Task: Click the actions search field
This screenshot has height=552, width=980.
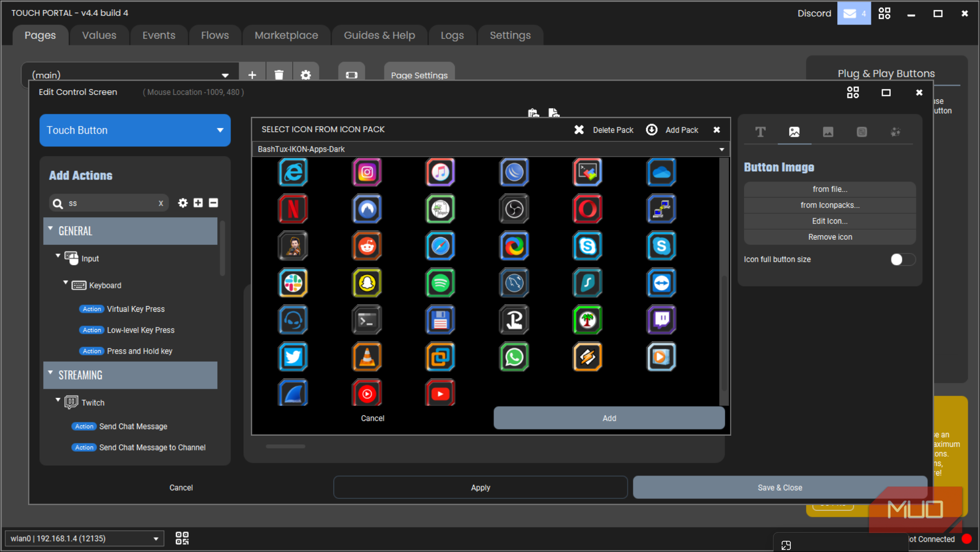Action: [x=110, y=203]
